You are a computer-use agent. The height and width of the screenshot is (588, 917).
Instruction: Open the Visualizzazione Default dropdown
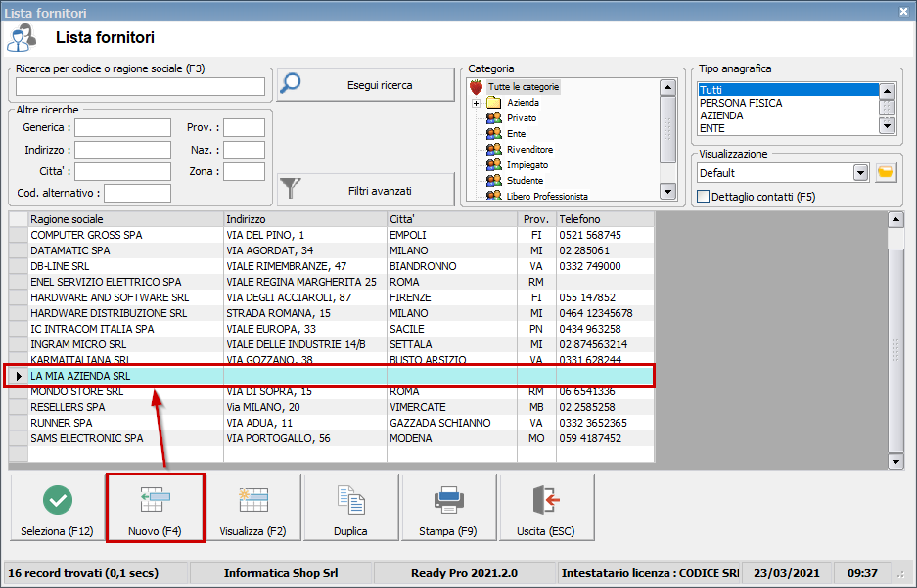(860, 173)
